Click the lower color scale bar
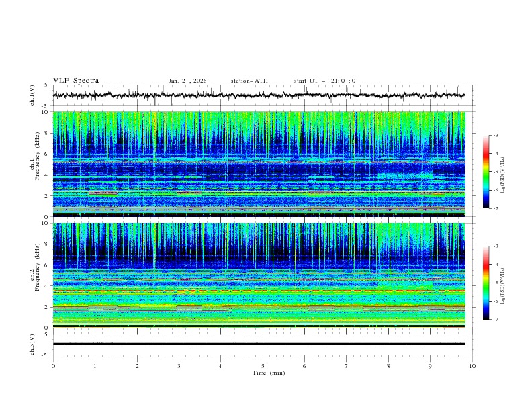Screen dimensions: 532x411 point(486,283)
